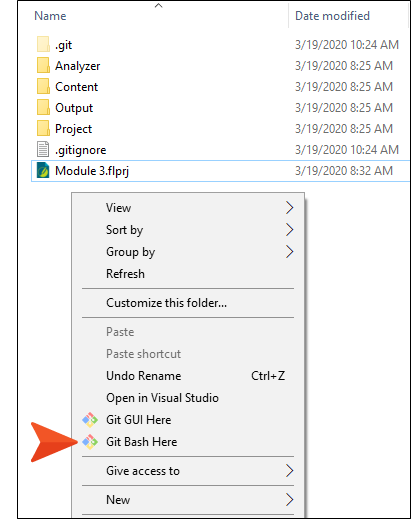Select the Module 3.flprj file icon

coord(43,171)
